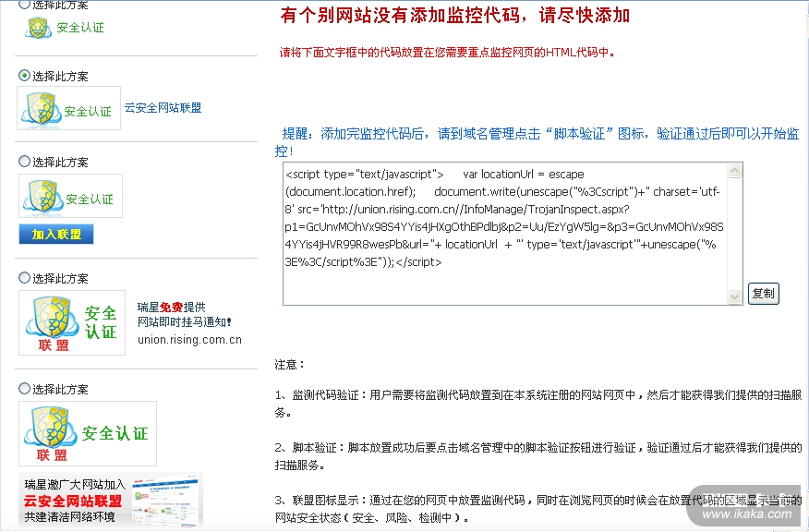Click the code box scroll up arrow
Screen dimensions: 809x532
tap(735, 170)
